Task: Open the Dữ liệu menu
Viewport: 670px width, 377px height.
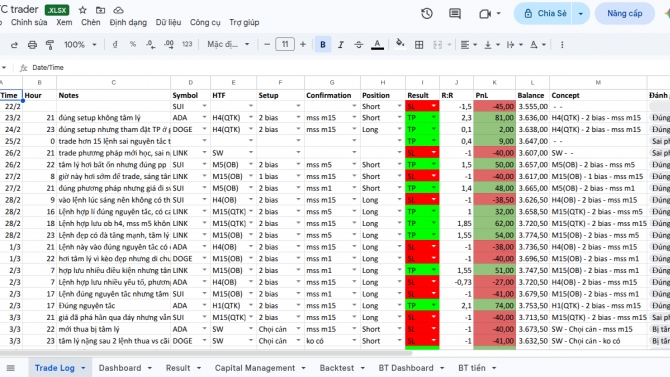Action: pos(168,22)
